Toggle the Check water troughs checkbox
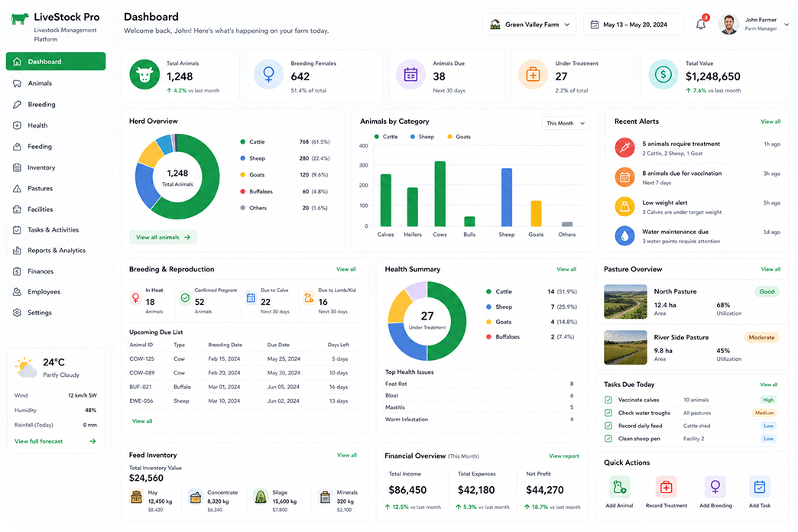 608,413
